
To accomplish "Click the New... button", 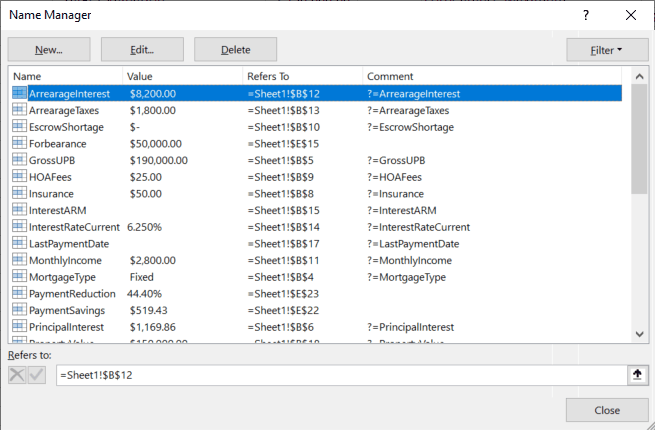I will pyautogui.click(x=49, y=50).
